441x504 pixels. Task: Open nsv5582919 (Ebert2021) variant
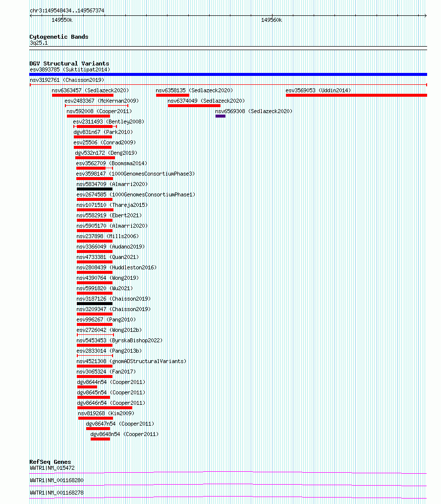tap(109, 215)
